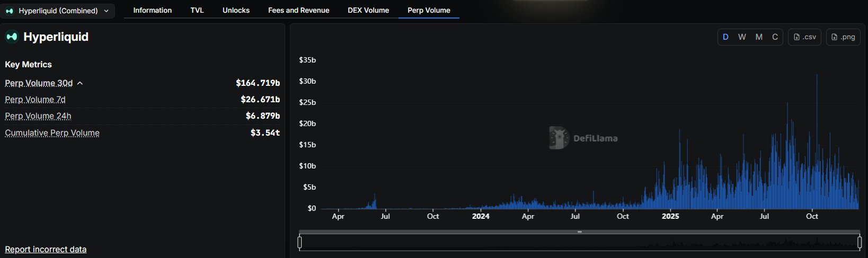Click the top grip of range slider

pyautogui.click(x=579, y=232)
